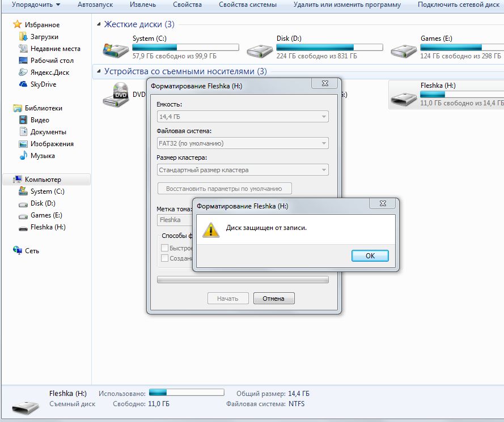Click the Недавние места icon
This screenshot has width=504, height=422.
pos(23,49)
